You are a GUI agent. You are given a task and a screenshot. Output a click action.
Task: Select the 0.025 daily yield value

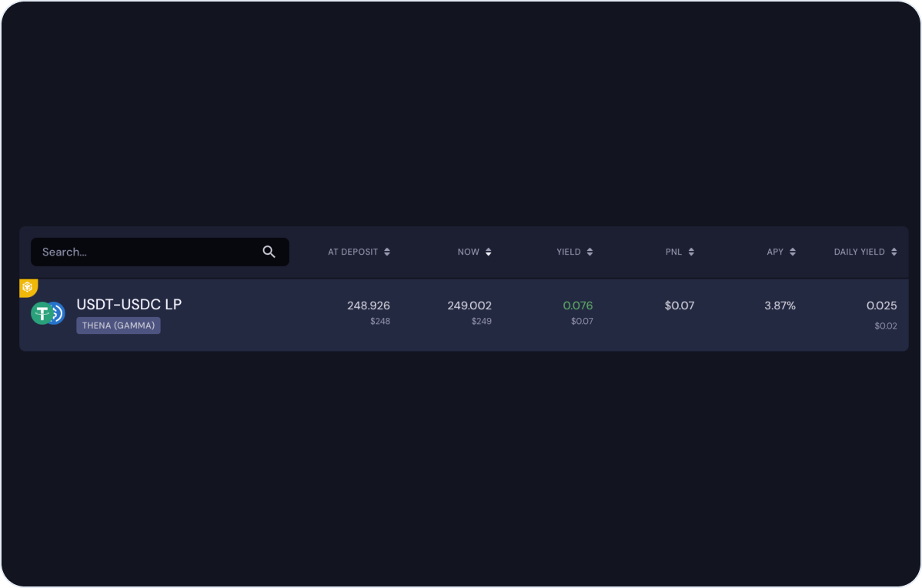click(x=881, y=306)
